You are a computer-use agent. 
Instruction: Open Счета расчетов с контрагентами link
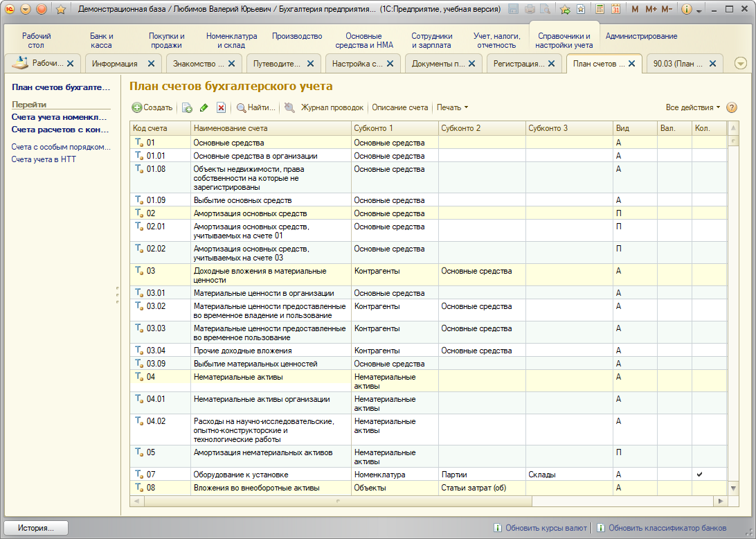[x=60, y=130]
